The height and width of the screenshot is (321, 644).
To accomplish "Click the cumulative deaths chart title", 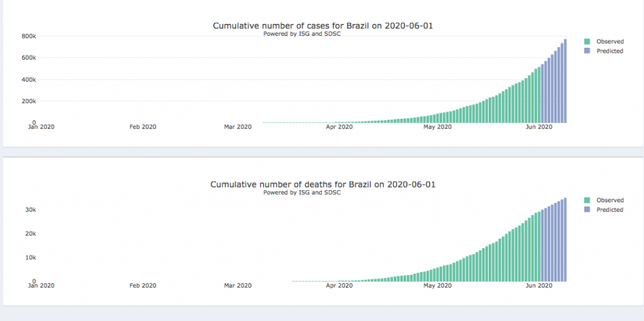I will [323, 185].
